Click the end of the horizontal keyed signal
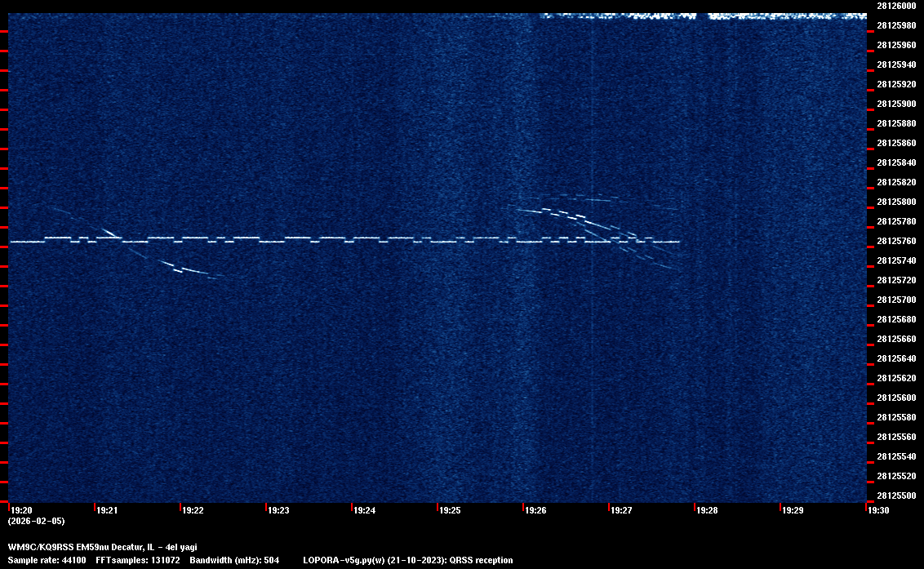The width and height of the screenshot is (924, 569). click(677, 242)
